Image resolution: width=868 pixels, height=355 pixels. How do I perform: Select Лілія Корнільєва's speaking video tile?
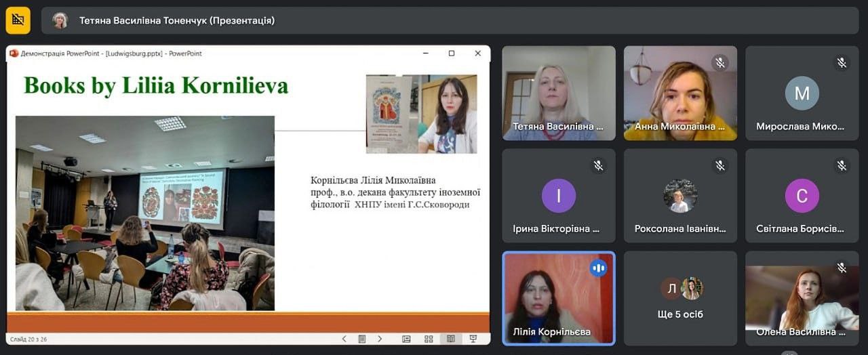point(559,298)
